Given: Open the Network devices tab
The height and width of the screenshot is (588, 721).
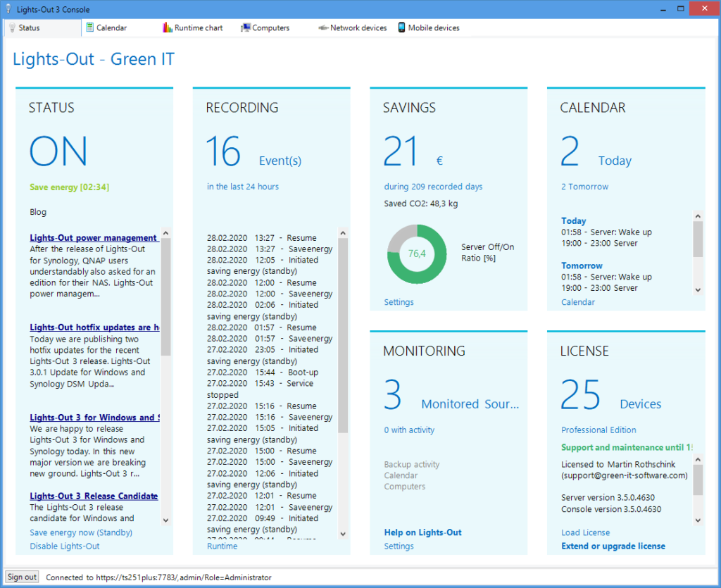Looking at the screenshot, I should 353,28.
